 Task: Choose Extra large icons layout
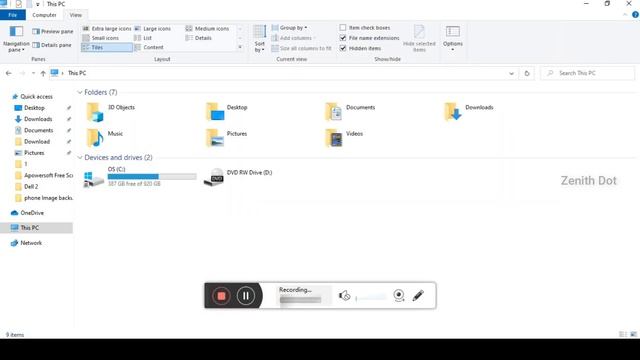(107, 29)
